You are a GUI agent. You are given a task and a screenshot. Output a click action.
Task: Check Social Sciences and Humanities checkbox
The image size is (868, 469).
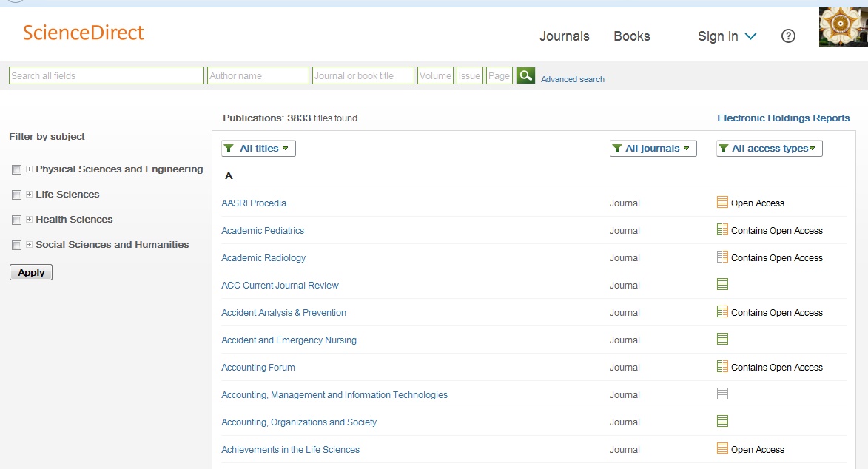(16, 245)
